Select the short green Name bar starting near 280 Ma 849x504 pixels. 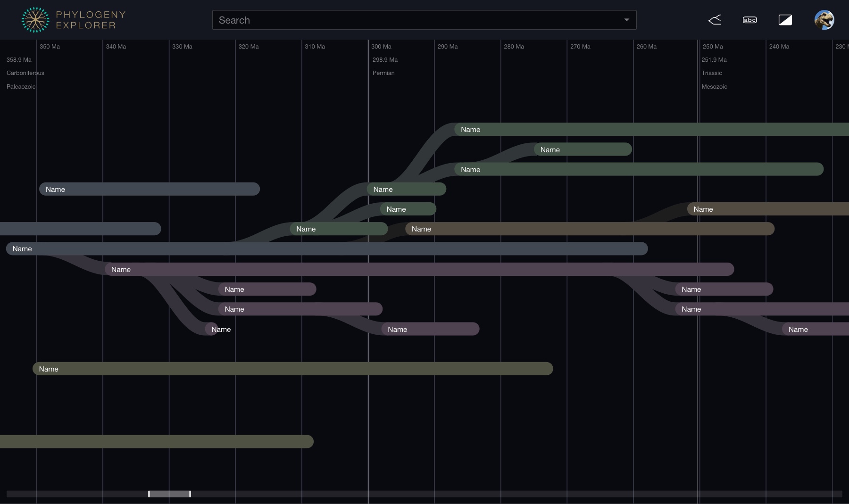(583, 149)
